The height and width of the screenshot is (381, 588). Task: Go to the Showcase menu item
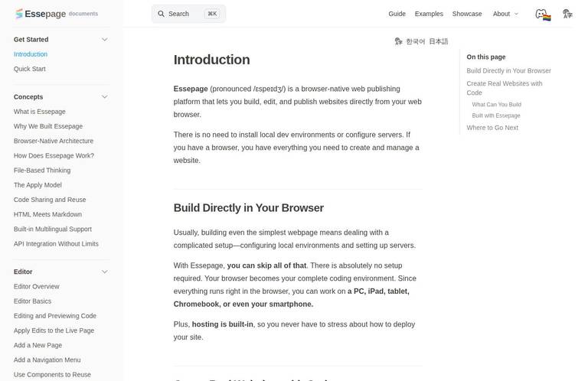(467, 14)
